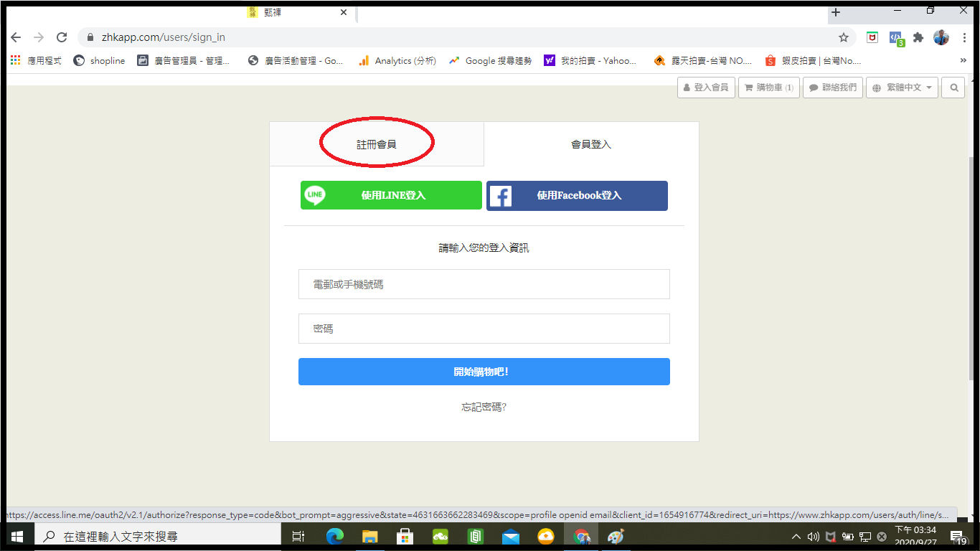Open Chrome from the taskbar

coord(581,536)
